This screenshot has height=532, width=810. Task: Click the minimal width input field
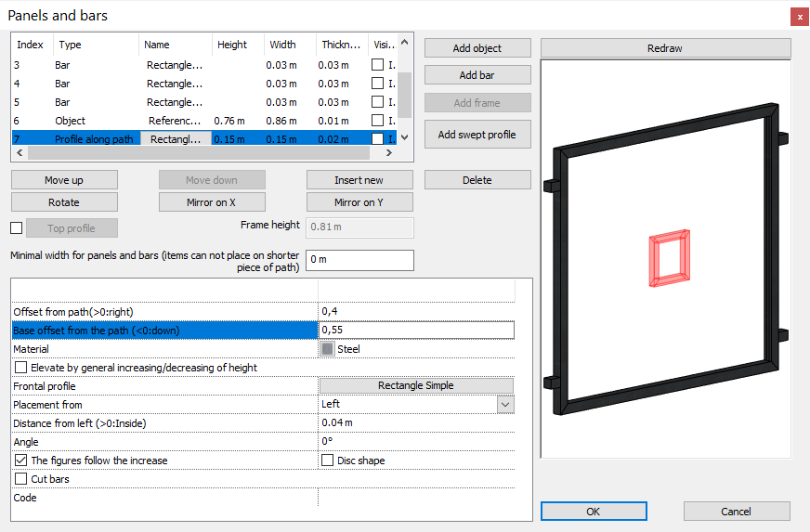pos(359,260)
